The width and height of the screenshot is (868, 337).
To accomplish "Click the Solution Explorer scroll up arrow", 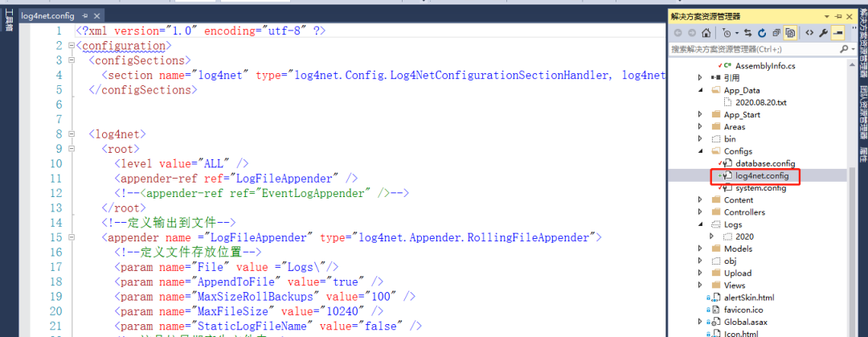I will [851, 64].
